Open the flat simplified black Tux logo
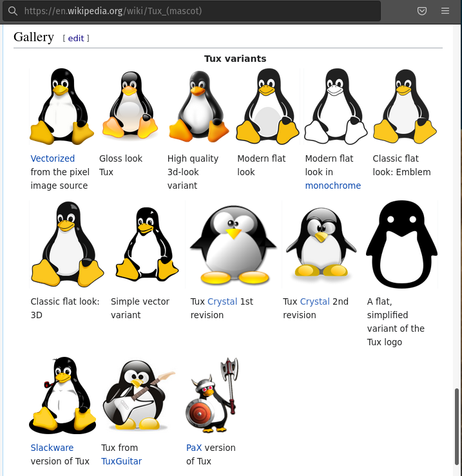The height and width of the screenshot is (476, 462). (401, 244)
